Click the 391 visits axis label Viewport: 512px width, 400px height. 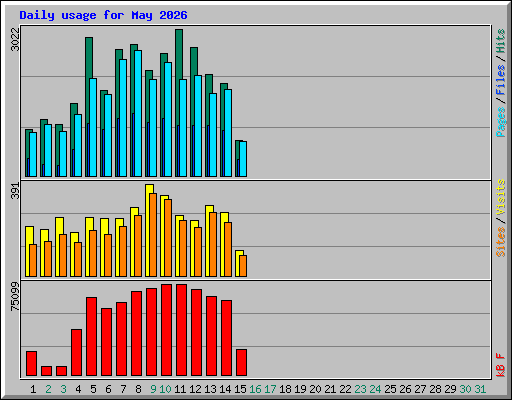(x=15, y=191)
